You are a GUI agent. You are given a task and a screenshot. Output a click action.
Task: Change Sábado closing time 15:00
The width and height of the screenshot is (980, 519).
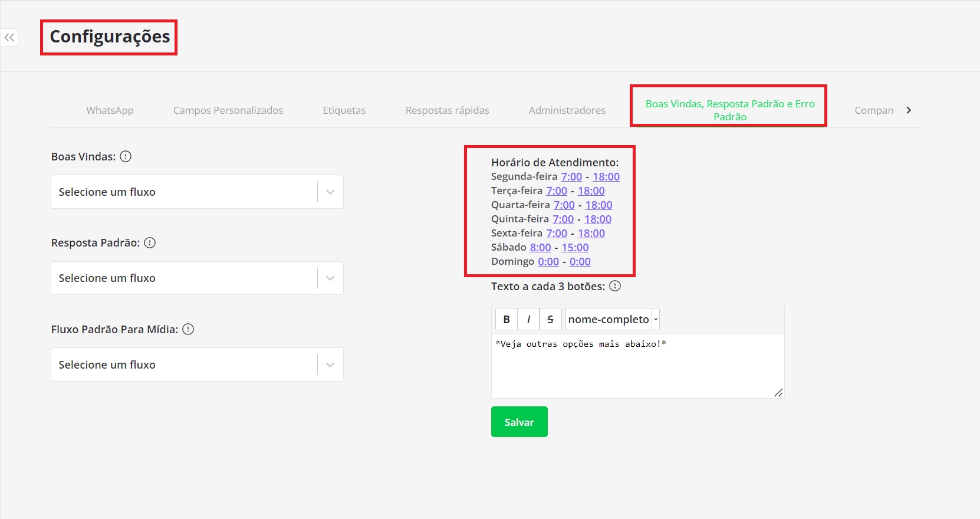coord(575,247)
